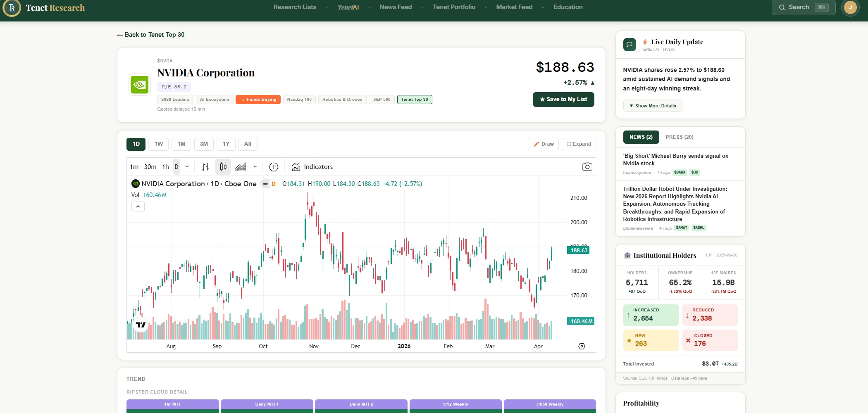868x413 pixels.
Task: Open the Research Lists nav item
Action: (295, 7)
